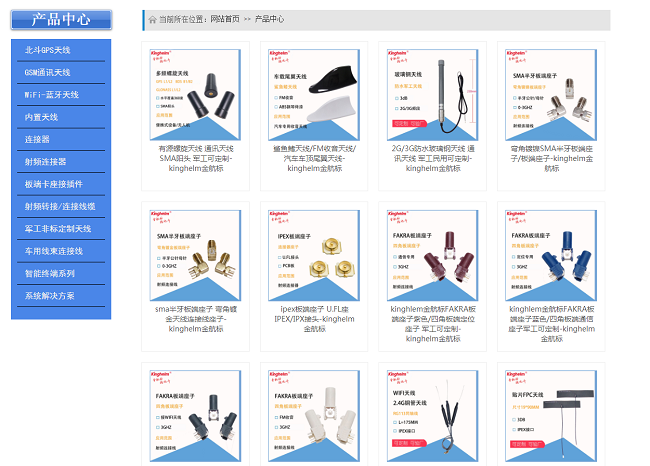The image size is (650, 466).
Task: Open the blue FAKRA板端座子 product image
Action: (x=551, y=255)
